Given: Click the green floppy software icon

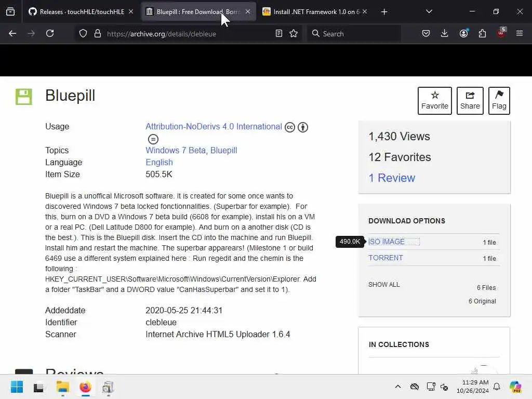Looking at the screenshot, I should coord(24,97).
